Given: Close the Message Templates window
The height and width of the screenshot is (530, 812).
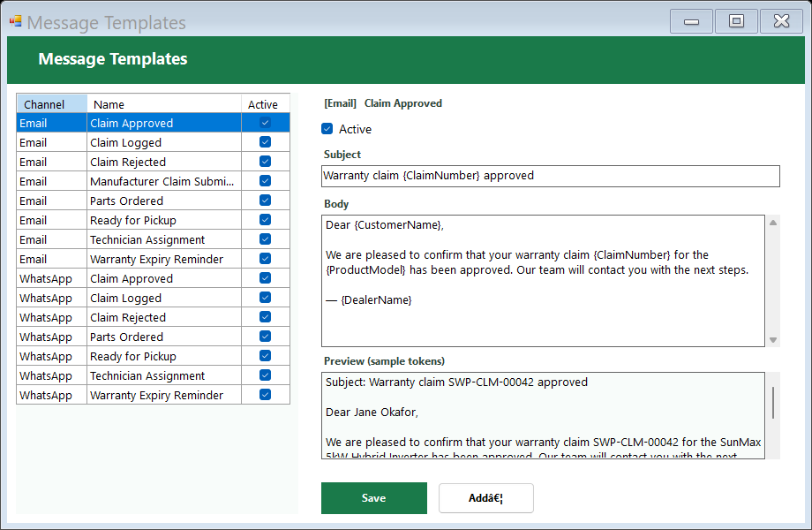Looking at the screenshot, I should pyautogui.click(x=781, y=21).
